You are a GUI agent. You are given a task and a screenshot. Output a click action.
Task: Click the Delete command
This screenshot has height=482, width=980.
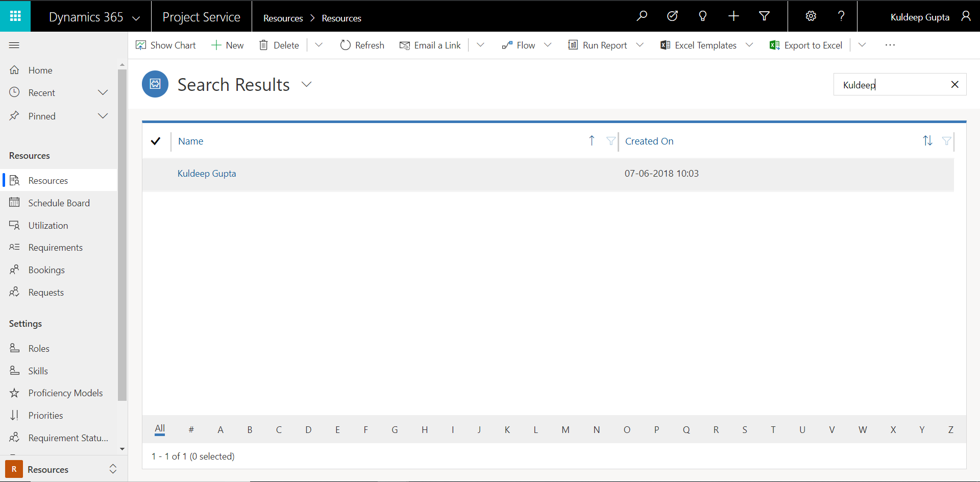click(x=279, y=45)
